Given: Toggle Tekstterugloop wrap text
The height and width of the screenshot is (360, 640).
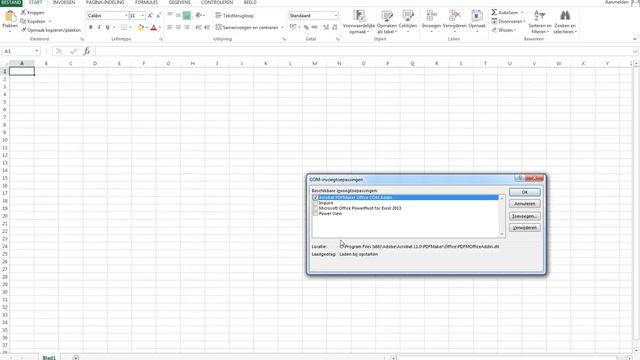Looking at the screenshot, I should (x=235, y=16).
